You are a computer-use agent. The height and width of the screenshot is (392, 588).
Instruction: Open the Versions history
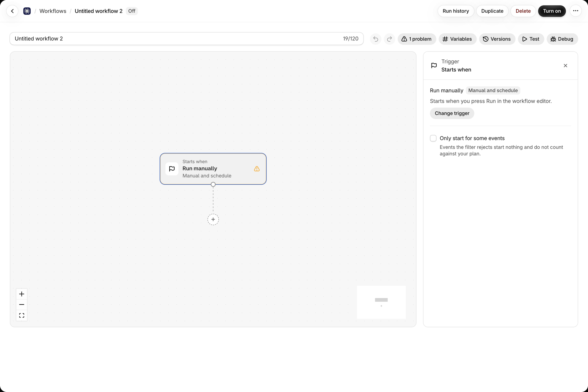497,39
